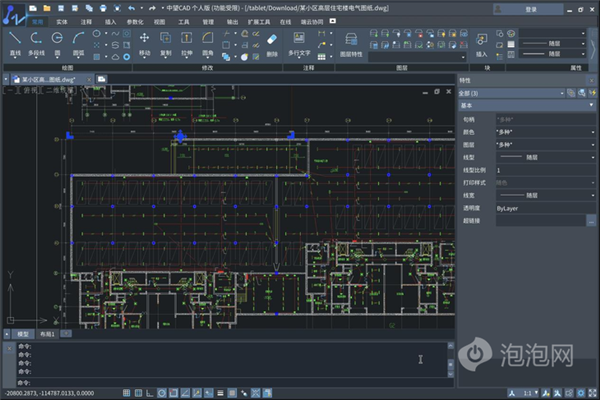600x400 pixels.
Task: Click the 插入 block icon in ribbon
Action: click(x=482, y=40)
